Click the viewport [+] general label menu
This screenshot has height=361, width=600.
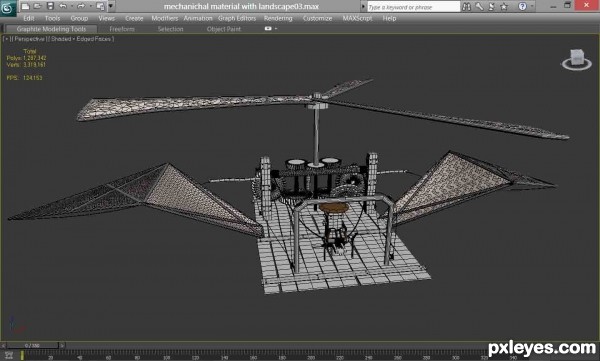coord(6,39)
